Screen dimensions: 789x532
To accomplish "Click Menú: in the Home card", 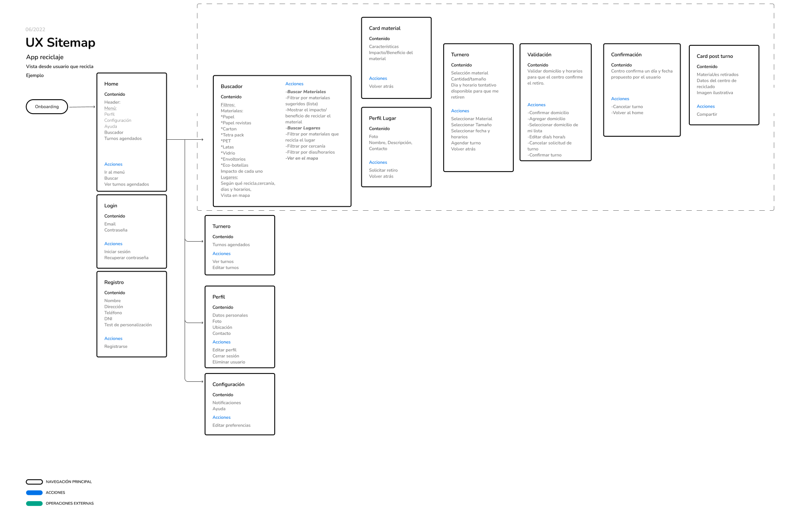I will pos(110,108).
